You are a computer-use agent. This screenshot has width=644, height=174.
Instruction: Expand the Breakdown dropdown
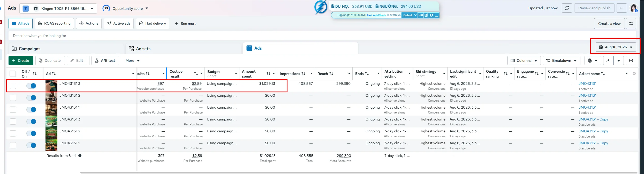coord(561,60)
